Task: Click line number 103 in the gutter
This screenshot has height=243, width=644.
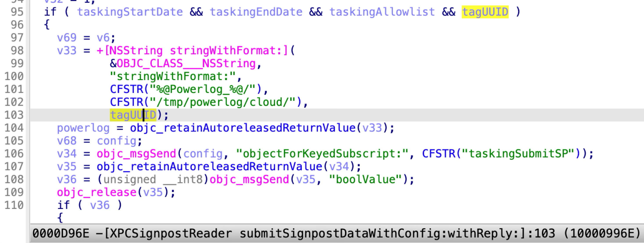Action: (14, 115)
